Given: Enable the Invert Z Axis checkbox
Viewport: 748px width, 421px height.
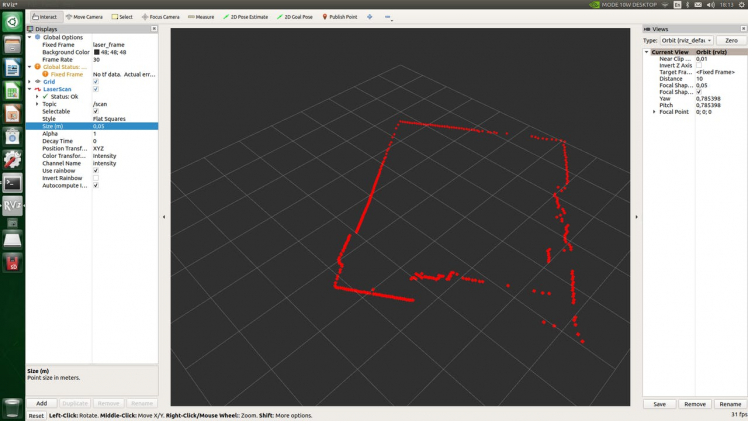Looking at the screenshot, I should tap(699, 65).
